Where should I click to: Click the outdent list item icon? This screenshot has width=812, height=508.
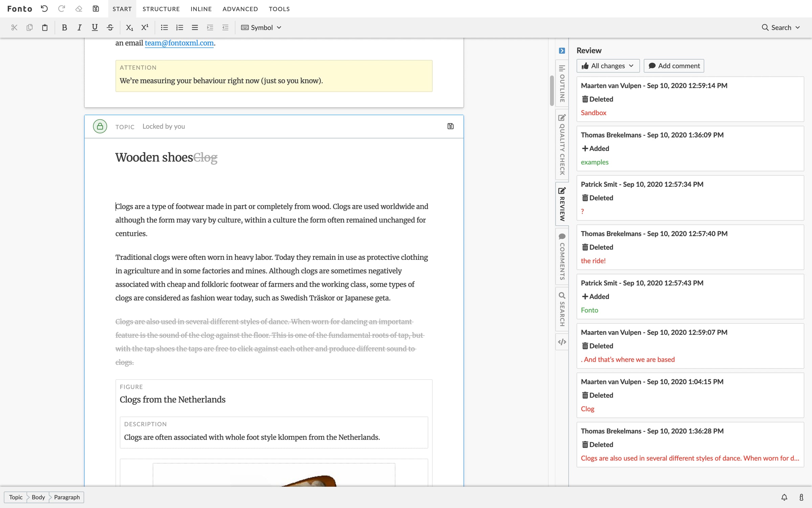(225, 27)
